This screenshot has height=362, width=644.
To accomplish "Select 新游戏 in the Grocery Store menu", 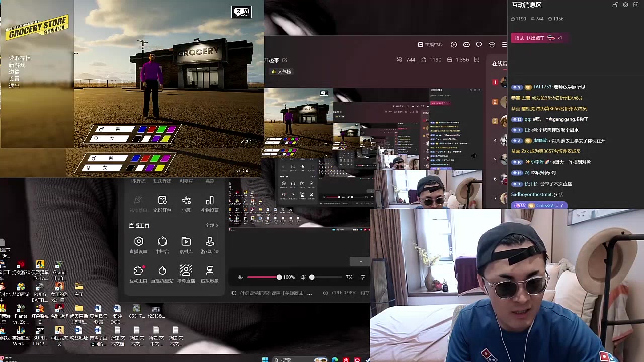I will click(17, 65).
